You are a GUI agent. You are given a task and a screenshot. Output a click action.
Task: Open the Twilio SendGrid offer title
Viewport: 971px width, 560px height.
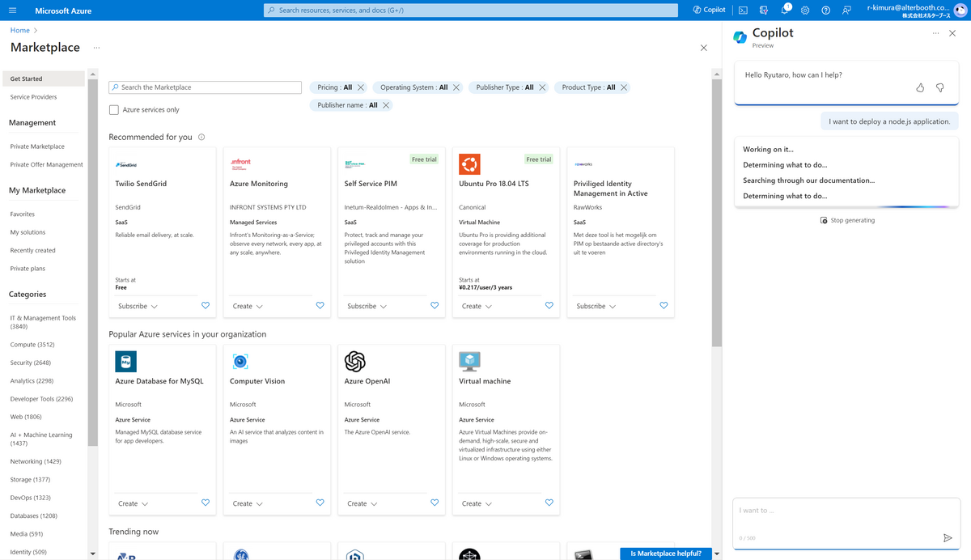click(141, 184)
